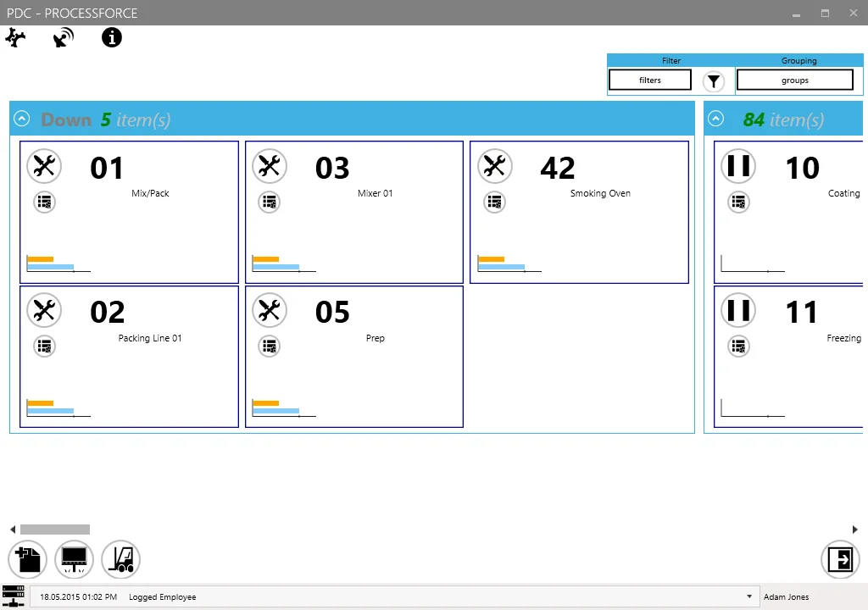This screenshot has height=610, width=868.
Task: Click the horizontal scrollbar thumb
Action: click(55, 530)
